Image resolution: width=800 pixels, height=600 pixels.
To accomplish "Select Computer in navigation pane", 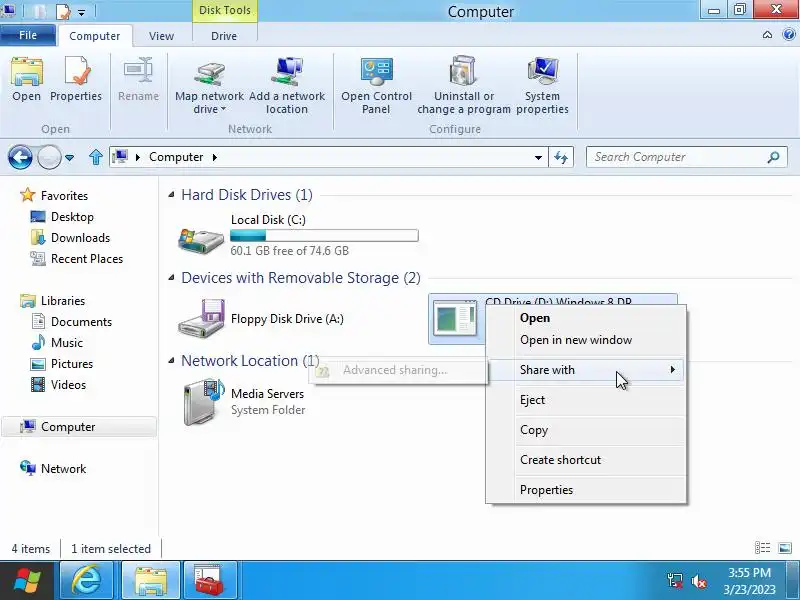I will coord(79,427).
